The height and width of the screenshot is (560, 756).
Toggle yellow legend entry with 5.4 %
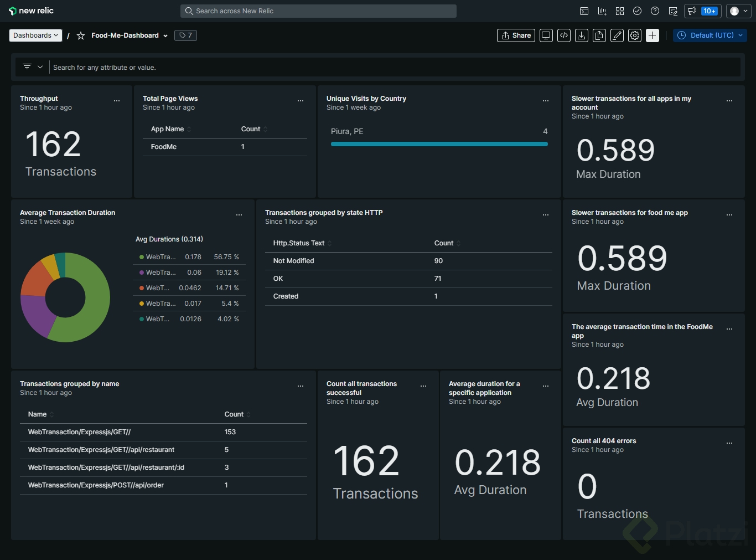pyautogui.click(x=189, y=304)
